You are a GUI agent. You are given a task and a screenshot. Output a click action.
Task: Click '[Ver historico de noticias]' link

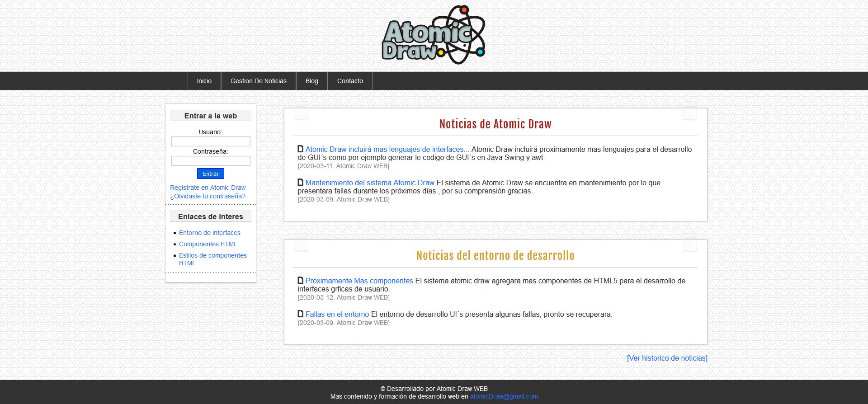(x=667, y=358)
